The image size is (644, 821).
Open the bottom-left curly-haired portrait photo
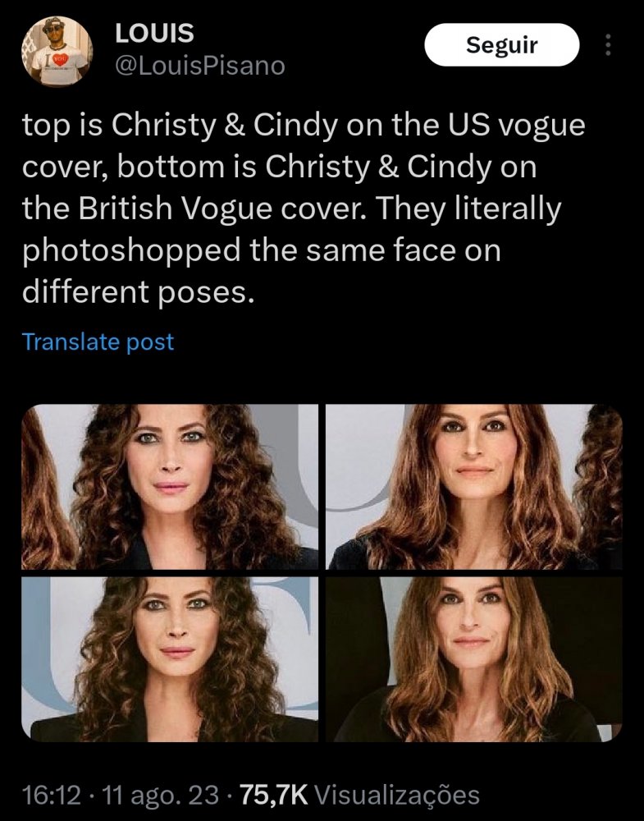click(170, 659)
